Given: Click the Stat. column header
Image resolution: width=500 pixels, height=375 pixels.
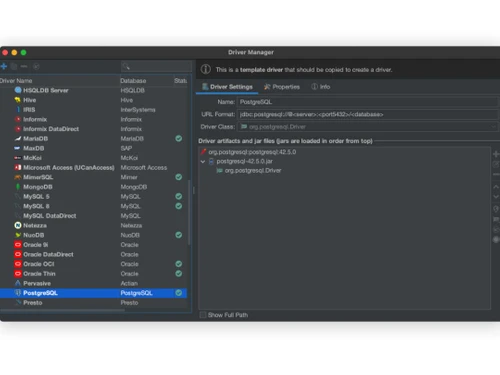Looking at the screenshot, I should pyautogui.click(x=181, y=81).
